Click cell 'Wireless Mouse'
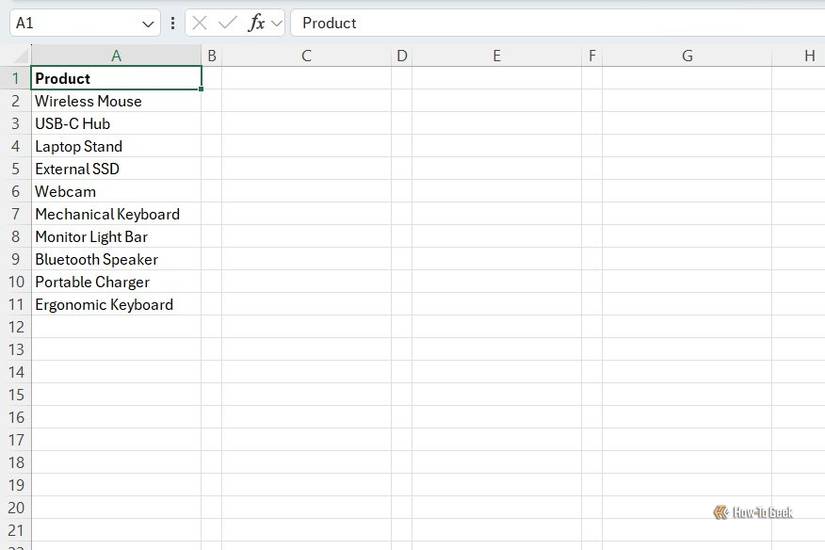Image resolution: width=825 pixels, height=550 pixels. point(116,101)
